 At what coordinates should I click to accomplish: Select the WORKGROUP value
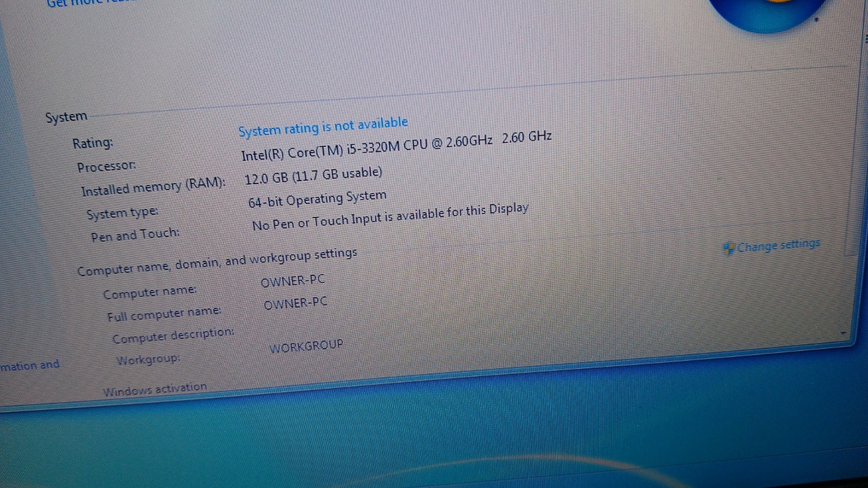point(306,346)
